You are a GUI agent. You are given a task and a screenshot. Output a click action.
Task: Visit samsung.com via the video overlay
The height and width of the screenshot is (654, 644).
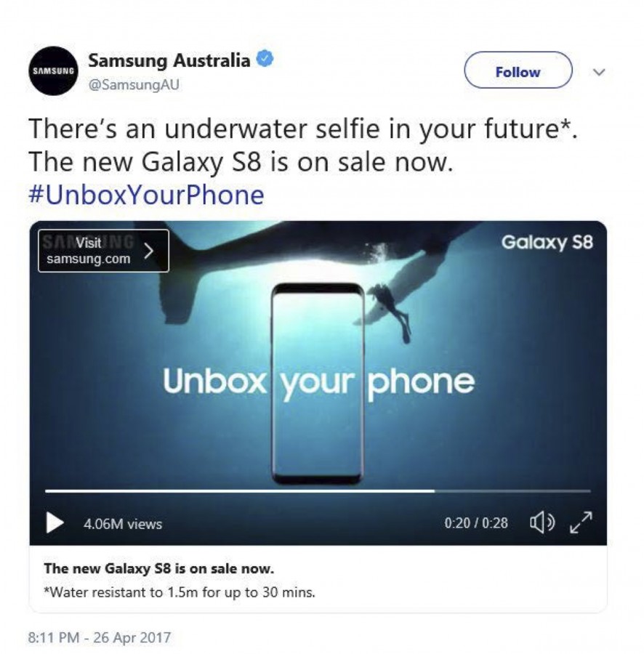coord(103,251)
